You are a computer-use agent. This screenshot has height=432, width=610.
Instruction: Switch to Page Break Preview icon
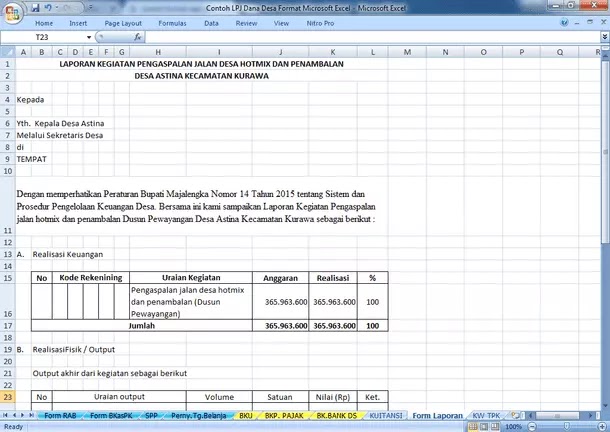pos(495,427)
